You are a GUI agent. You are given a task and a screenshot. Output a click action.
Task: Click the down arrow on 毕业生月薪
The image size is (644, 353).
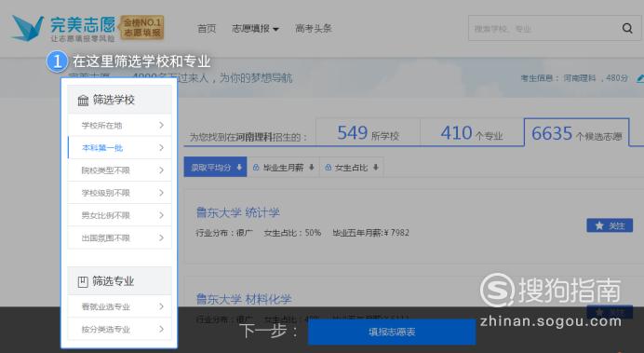pyautogui.click(x=312, y=168)
